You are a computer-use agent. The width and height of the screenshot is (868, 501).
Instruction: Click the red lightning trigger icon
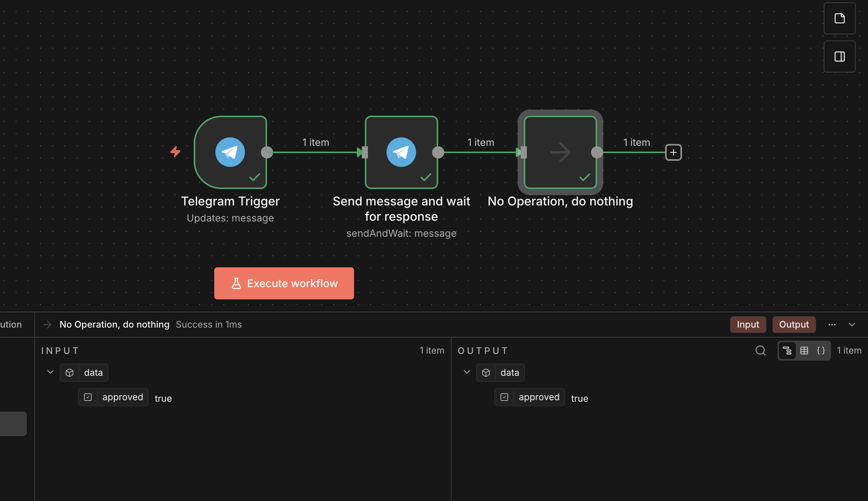click(175, 152)
